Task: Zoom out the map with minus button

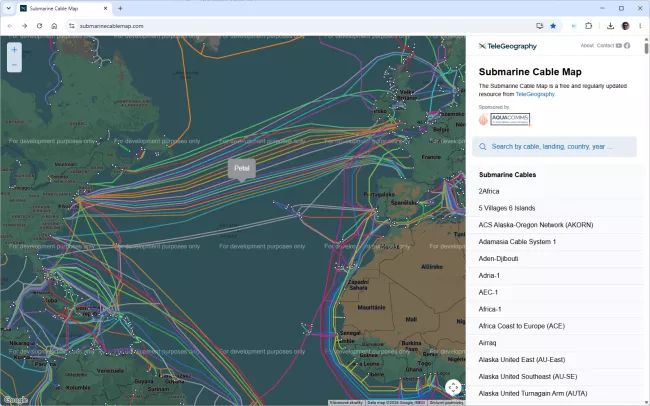Action: [x=15, y=65]
